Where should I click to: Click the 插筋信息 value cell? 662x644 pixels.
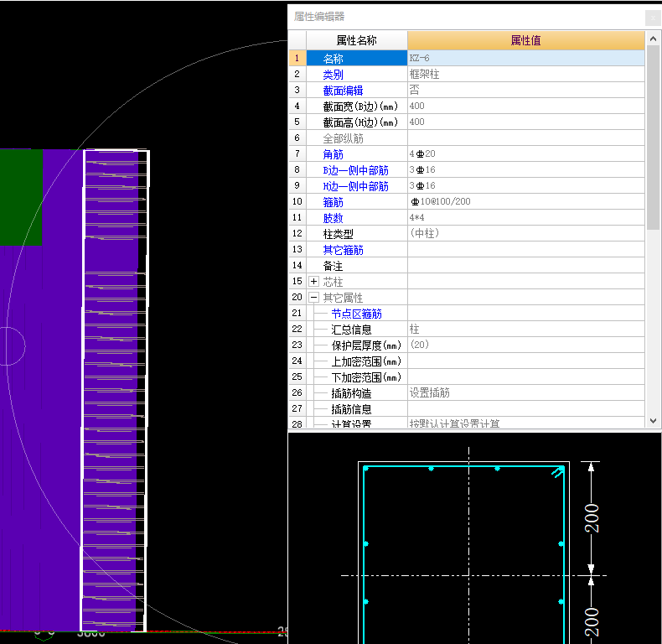525,408
